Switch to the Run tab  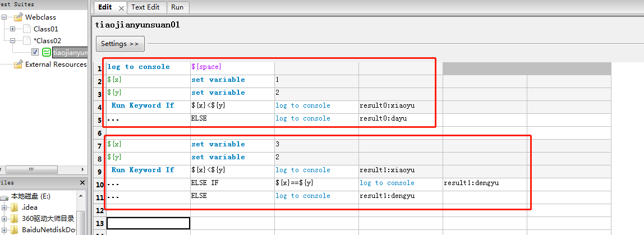(177, 7)
